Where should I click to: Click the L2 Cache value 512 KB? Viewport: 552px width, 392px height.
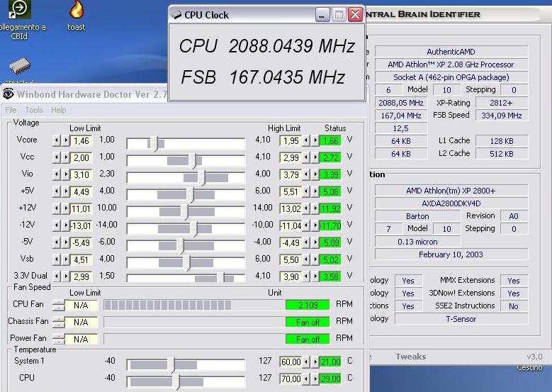(501, 154)
